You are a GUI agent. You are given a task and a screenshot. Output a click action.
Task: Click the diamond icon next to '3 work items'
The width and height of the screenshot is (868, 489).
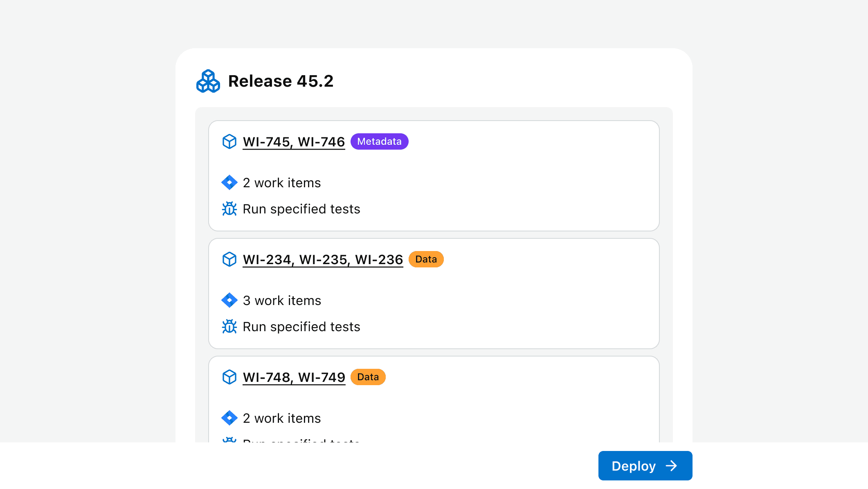tap(229, 300)
